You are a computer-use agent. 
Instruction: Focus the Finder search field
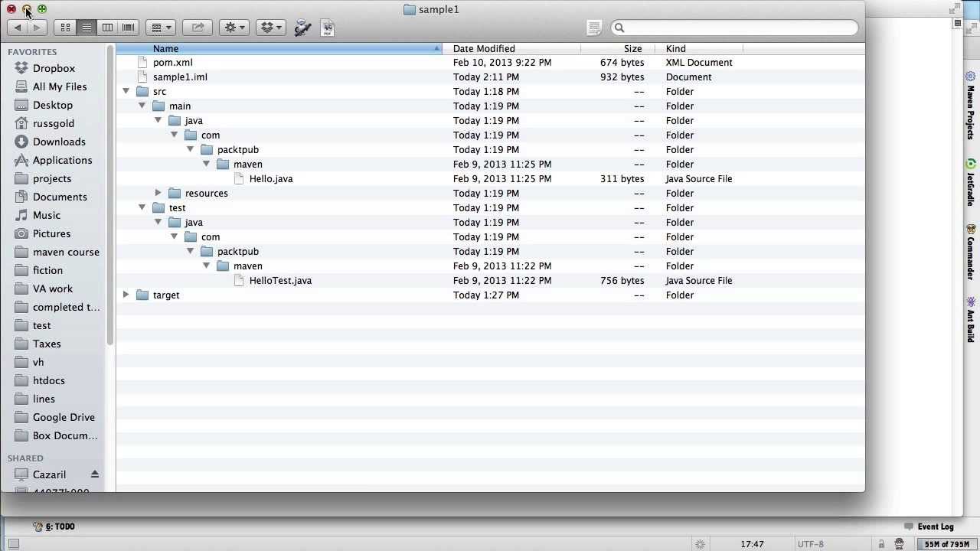pyautogui.click(x=734, y=28)
